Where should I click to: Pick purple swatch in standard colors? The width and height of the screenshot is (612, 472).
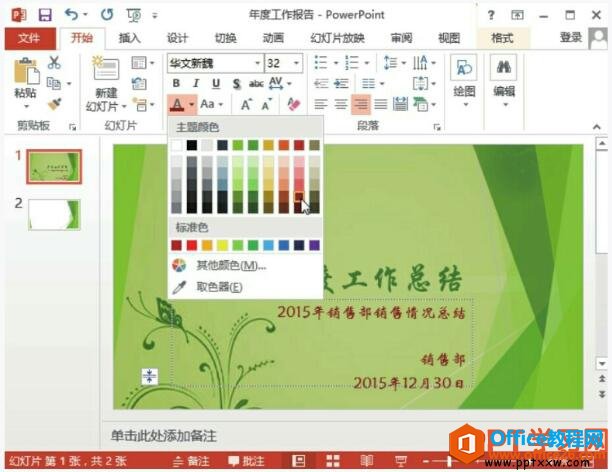315,245
